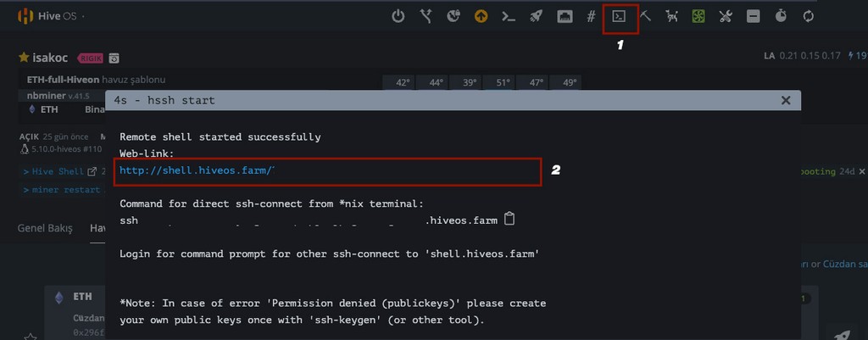Viewport: 868px width, 340px height.
Task: Click the refresh arrows icon
Action: [x=808, y=16]
